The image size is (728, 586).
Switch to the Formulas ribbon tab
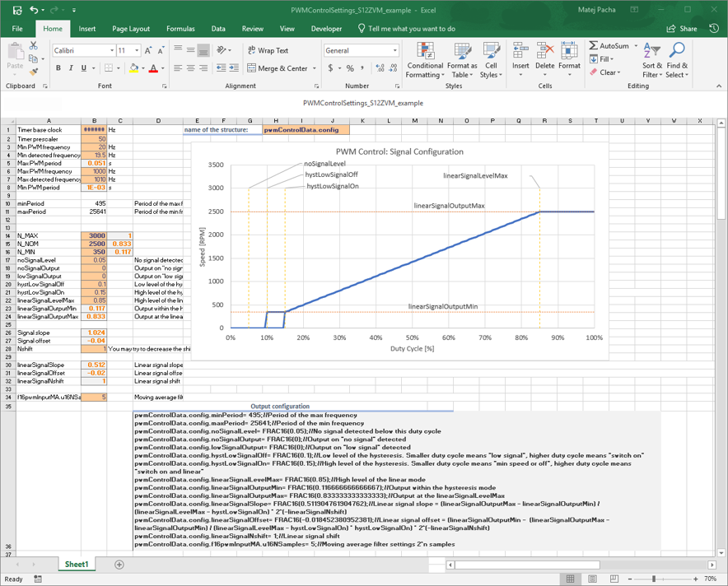click(x=180, y=27)
